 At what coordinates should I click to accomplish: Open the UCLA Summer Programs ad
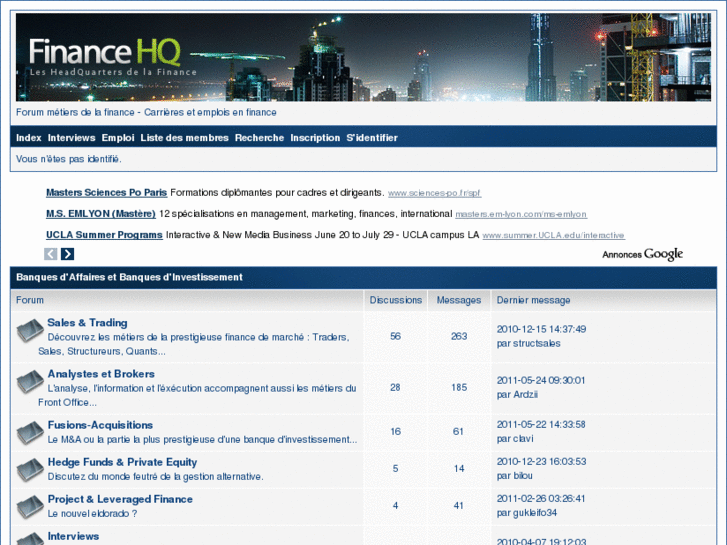click(x=104, y=235)
